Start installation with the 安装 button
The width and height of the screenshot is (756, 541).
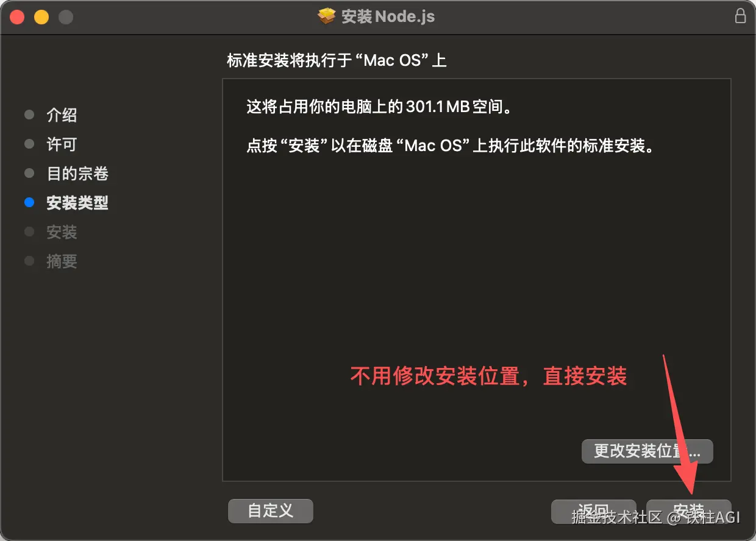(x=688, y=511)
